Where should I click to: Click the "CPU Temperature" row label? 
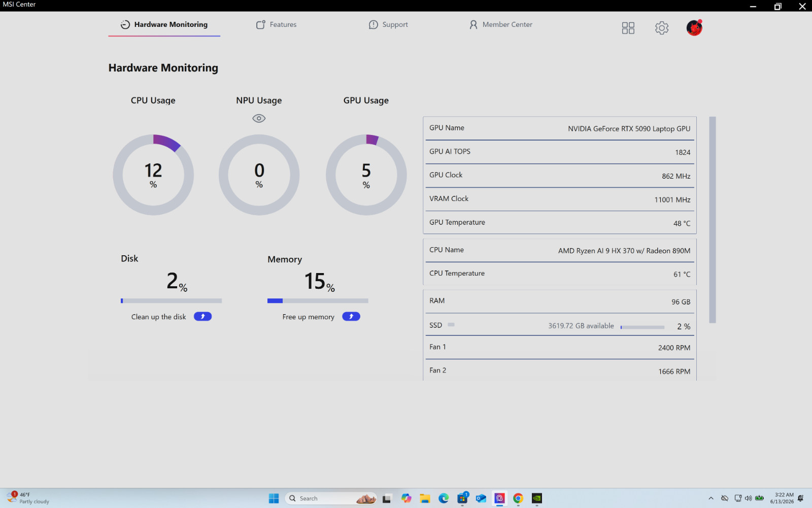tap(457, 273)
